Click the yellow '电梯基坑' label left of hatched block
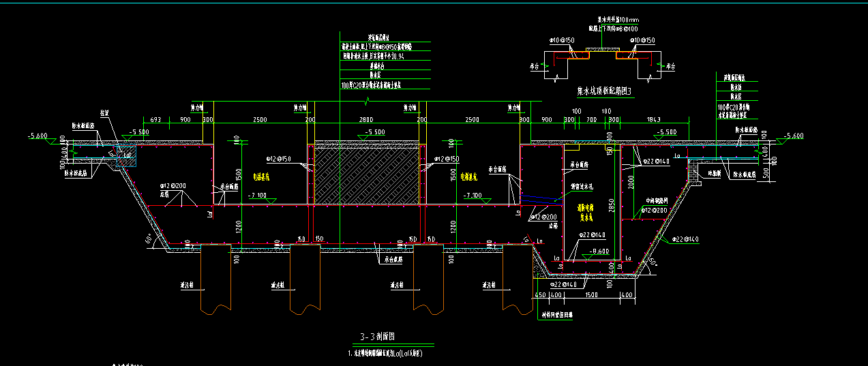The image size is (868, 366). [x=262, y=176]
